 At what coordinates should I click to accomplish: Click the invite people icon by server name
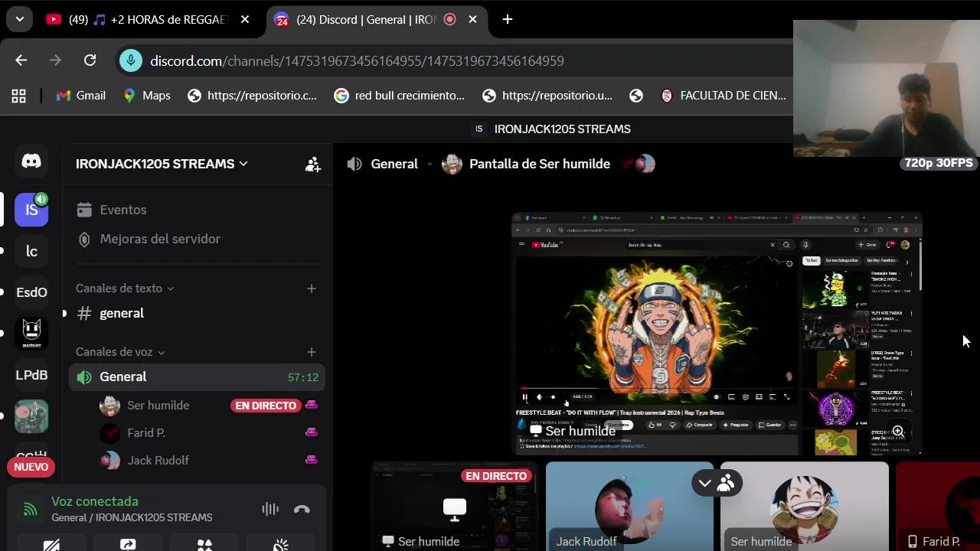tap(313, 164)
